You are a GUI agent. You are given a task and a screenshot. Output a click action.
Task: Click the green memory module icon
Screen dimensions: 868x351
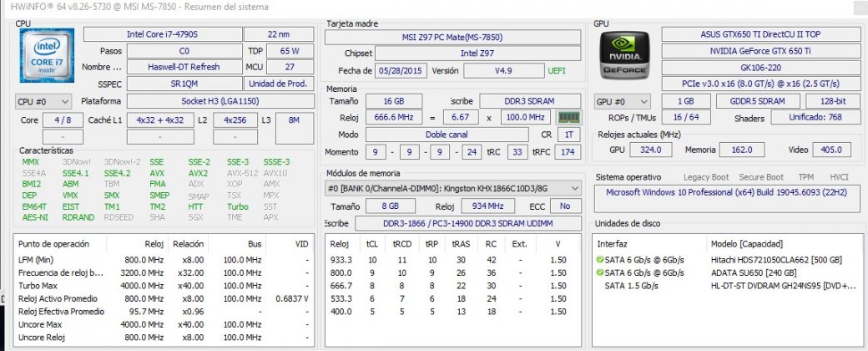click(x=568, y=118)
